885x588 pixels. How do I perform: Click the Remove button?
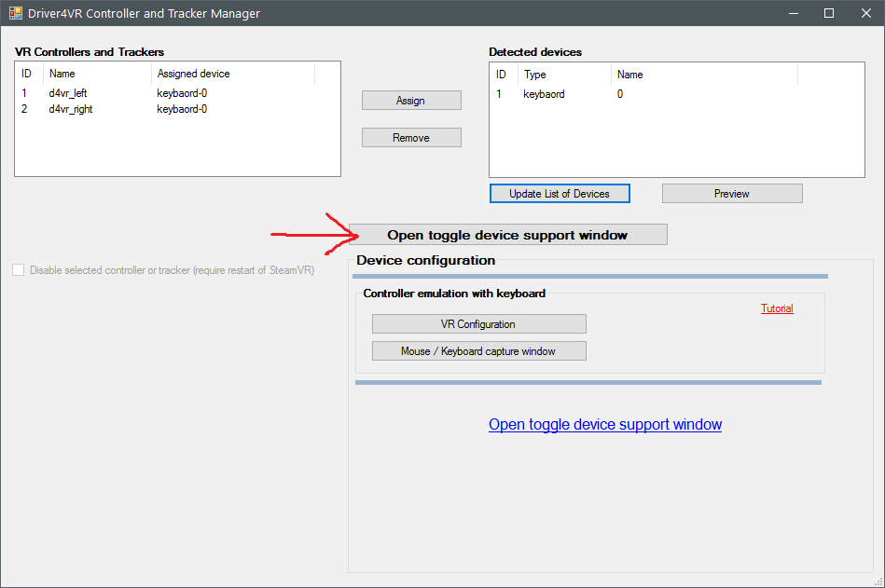[x=411, y=138]
